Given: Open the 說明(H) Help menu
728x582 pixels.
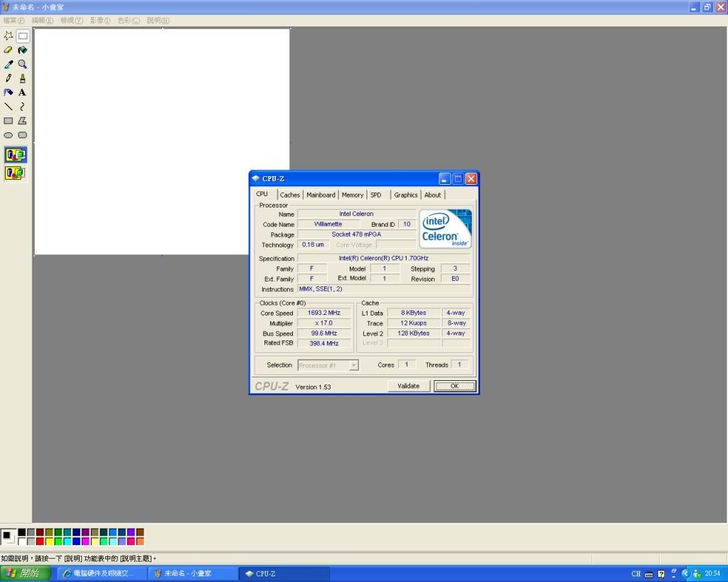Looking at the screenshot, I should point(159,21).
